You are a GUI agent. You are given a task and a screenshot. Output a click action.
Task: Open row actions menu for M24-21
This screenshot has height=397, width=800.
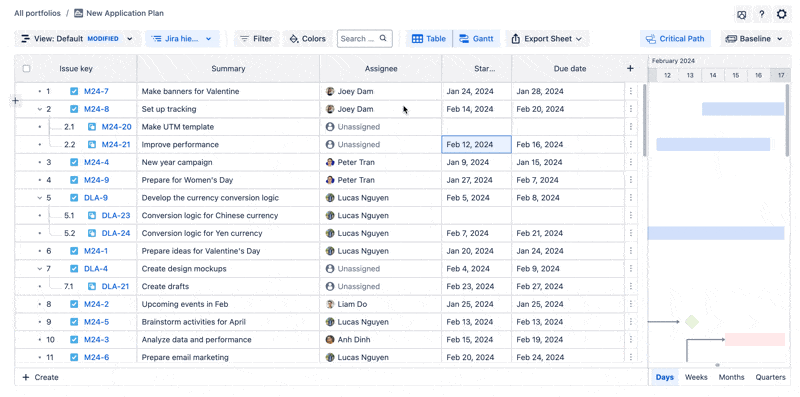631,144
